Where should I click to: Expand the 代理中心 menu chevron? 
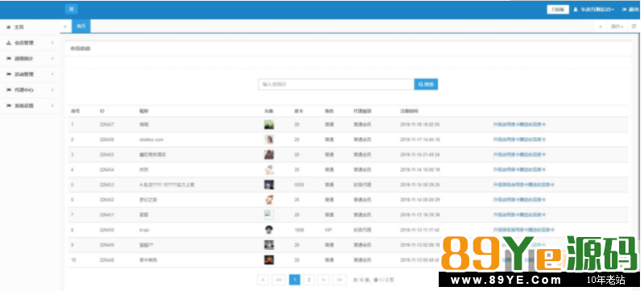point(52,90)
